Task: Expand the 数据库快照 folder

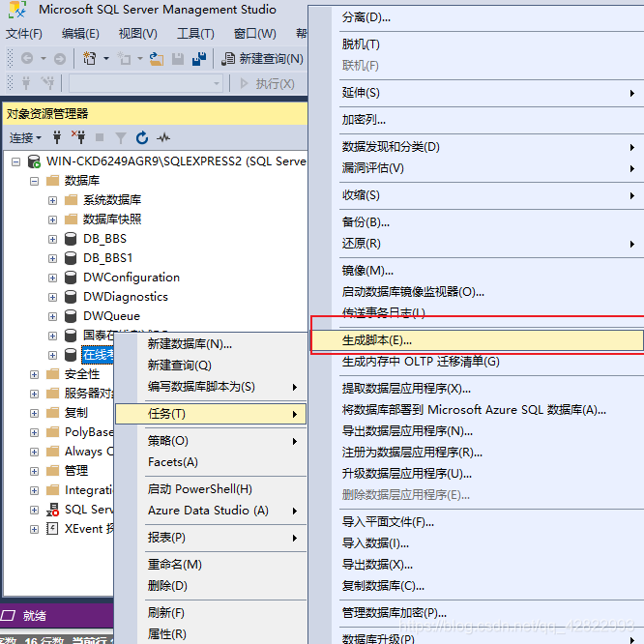Action: pos(52,220)
